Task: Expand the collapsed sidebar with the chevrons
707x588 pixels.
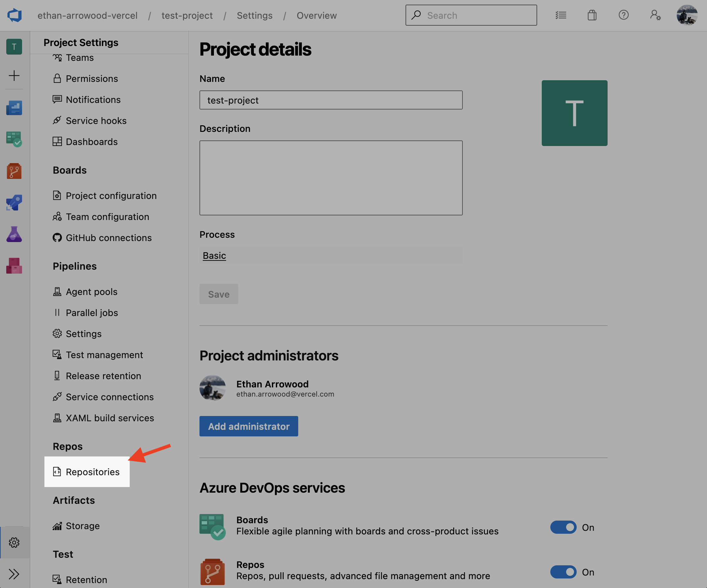Action: [x=14, y=574]
